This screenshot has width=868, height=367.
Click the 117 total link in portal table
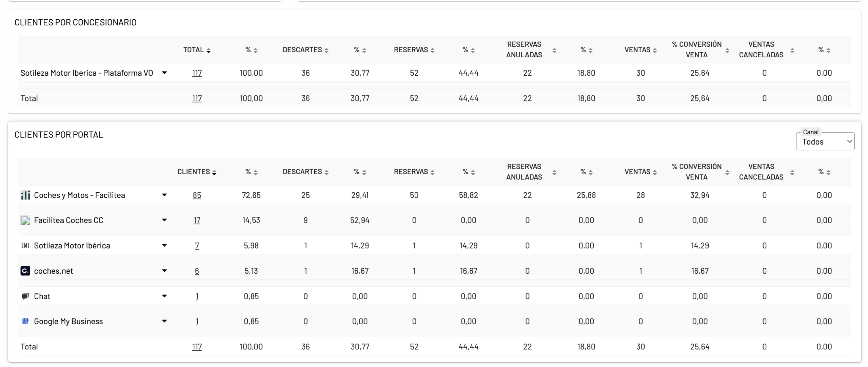click(197, 347)
